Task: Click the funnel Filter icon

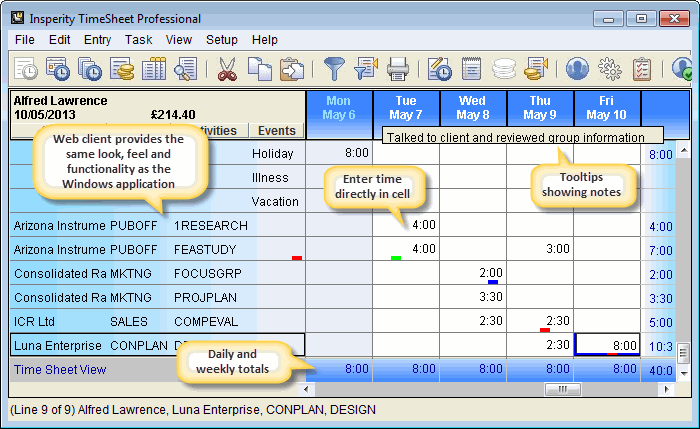Action: tap(334, 69)
